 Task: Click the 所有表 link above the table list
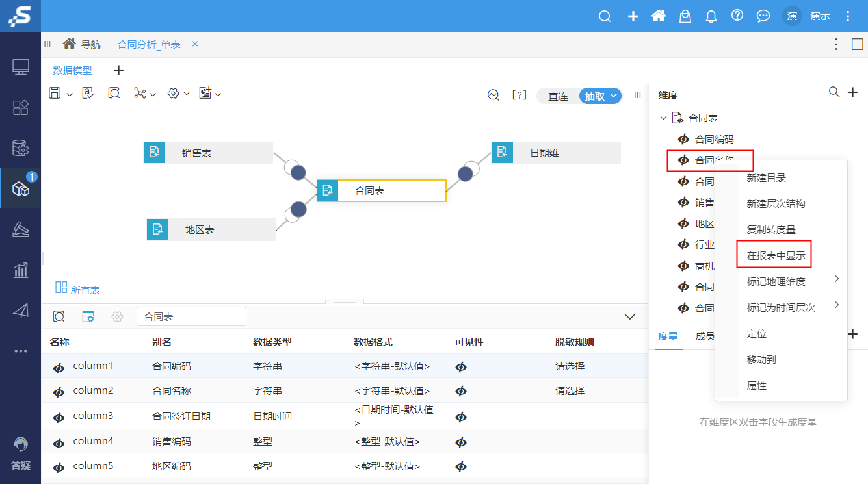[85, 290]
